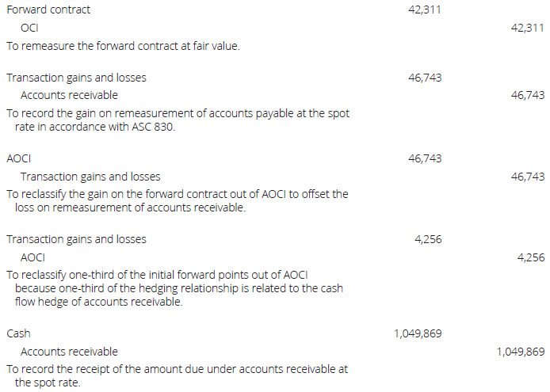Click the receipt of amount due explanation
This screenshot has width=550, height=392.
pos(177,376)
